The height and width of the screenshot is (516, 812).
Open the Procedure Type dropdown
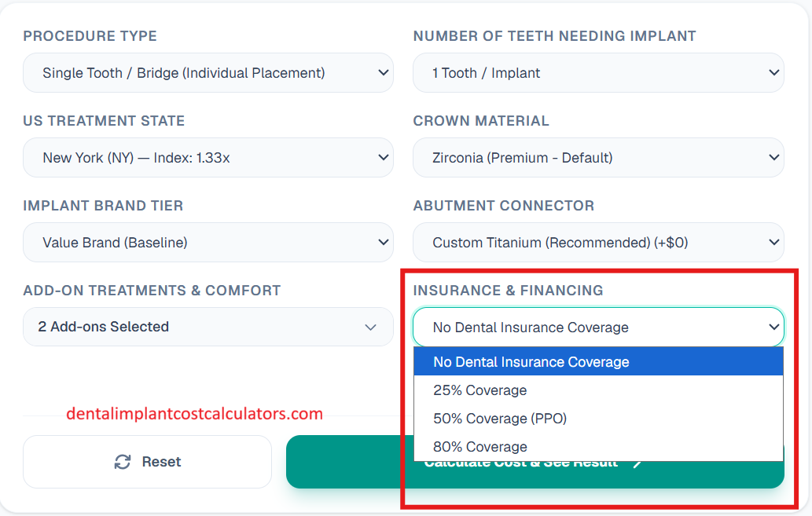tap(208, 73)
